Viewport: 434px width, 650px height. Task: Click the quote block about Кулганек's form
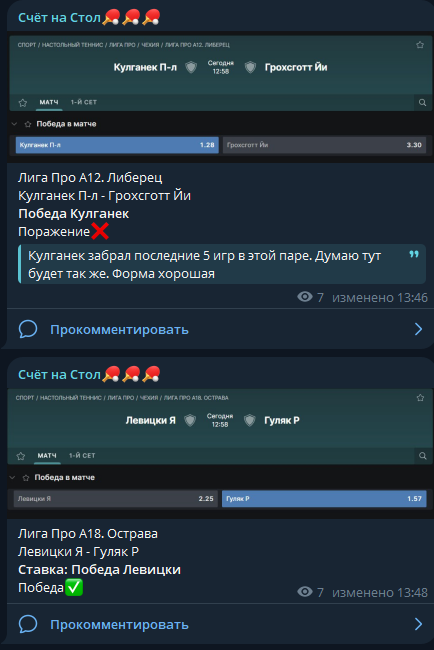(222, 264)
